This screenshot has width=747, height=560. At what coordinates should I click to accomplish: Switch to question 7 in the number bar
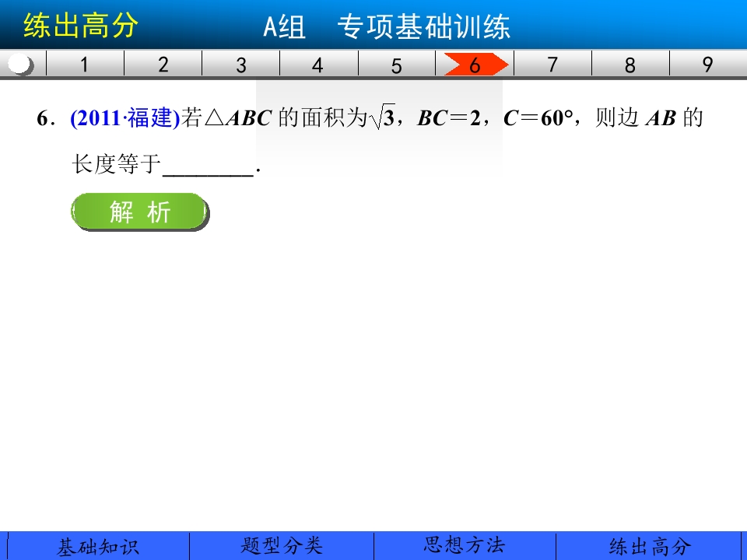point(552,65)
